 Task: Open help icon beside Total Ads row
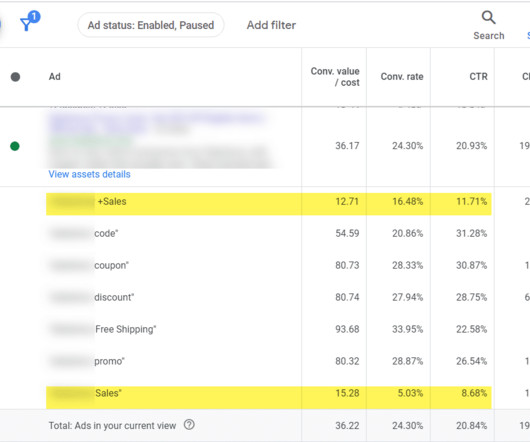pyautogui.click(x=189, y=425)
